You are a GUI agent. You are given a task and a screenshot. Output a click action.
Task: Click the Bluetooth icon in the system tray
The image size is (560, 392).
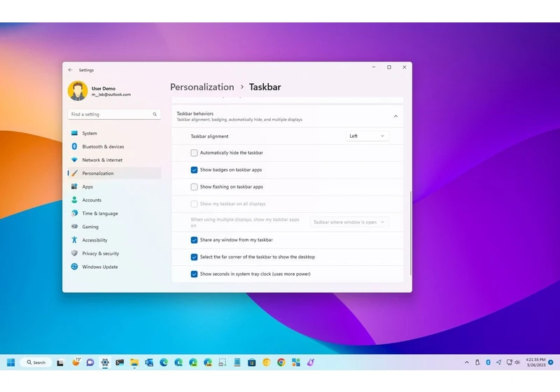(x=488, y=363)
